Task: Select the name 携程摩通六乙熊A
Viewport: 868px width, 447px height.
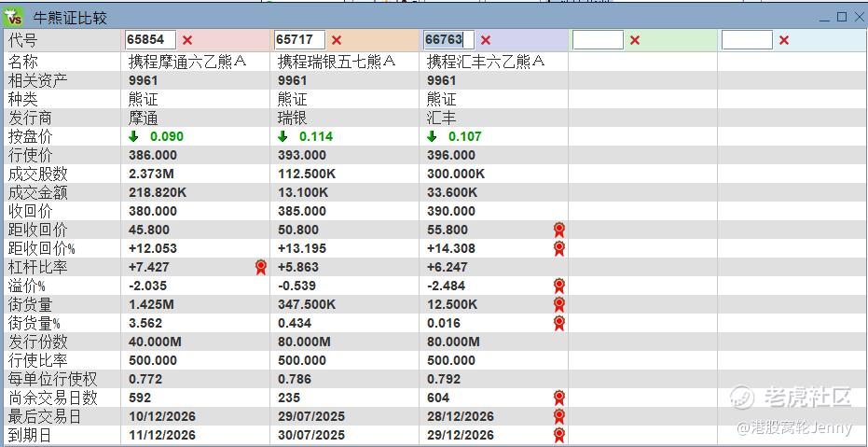Action: [x=187, y=62]
